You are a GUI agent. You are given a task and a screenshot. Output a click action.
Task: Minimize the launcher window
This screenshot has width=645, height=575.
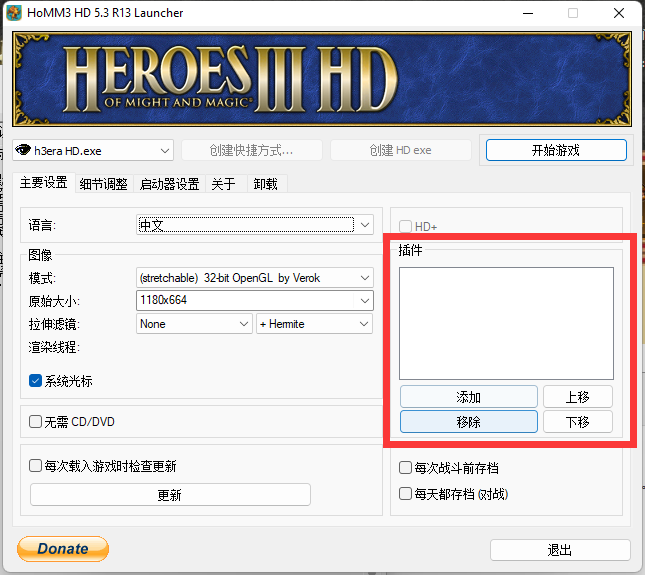point(528,13)
